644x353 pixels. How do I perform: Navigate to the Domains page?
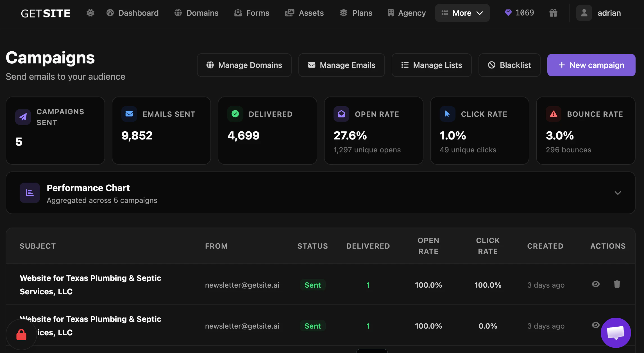[196, 13]
